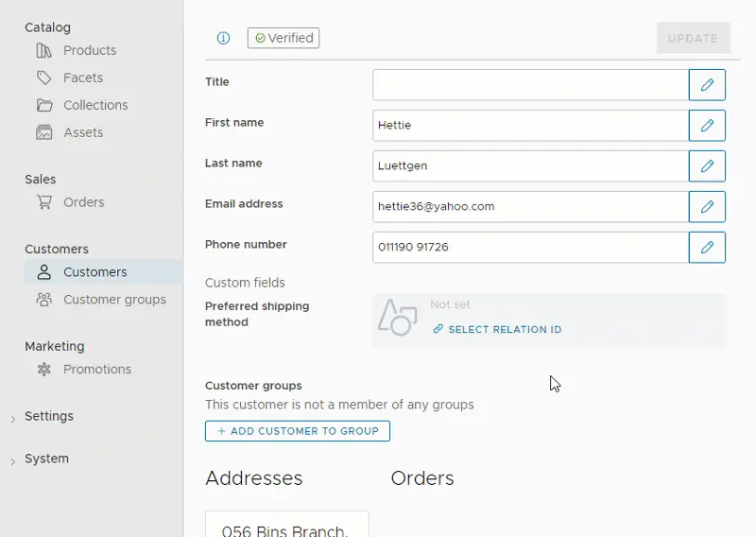Click the Orders cart icon in sidebar

(x=44, y=202)
